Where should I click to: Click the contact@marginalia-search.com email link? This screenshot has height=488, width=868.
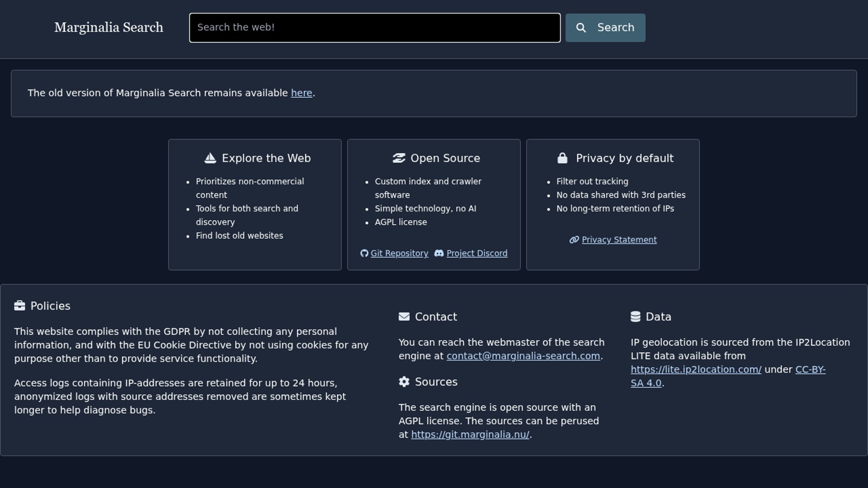pyautogui.click(x=523, y=356)
